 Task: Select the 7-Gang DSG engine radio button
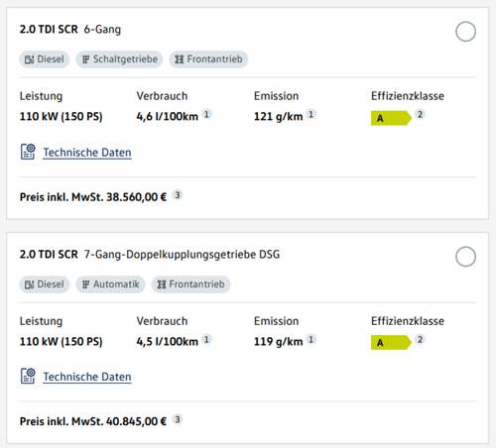pyautogui.click(x=465, y=257)
